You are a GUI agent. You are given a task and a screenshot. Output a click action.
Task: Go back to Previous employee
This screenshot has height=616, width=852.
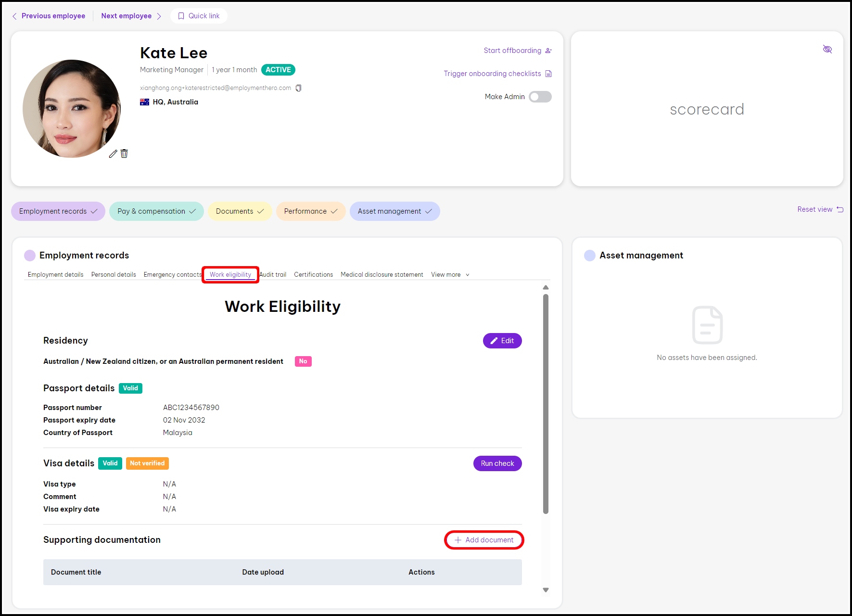[49, 16]
